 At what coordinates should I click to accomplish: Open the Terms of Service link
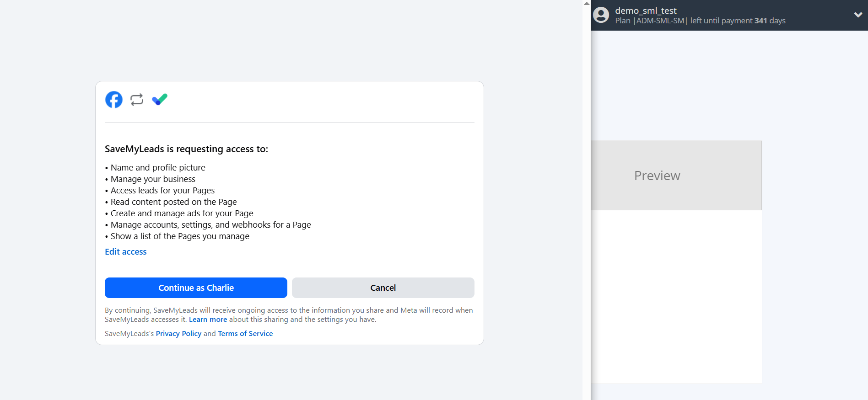pos(245,334)
